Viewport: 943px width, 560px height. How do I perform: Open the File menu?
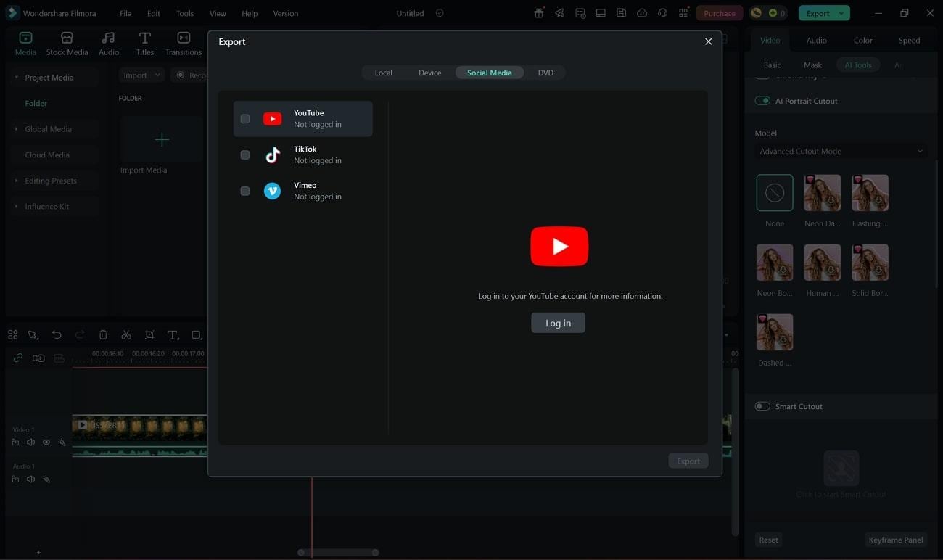125,13
